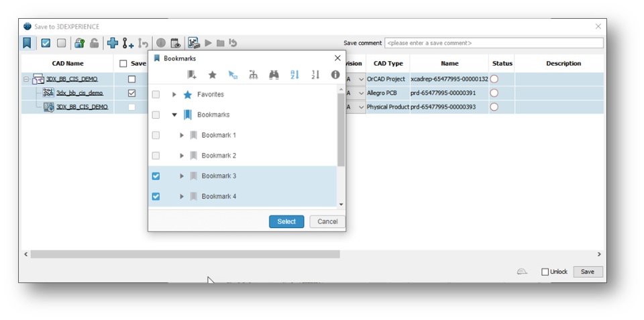Viewport: 644px width, 320px height.
Task: Click the blue plus add icon
Action: [113, 43]
